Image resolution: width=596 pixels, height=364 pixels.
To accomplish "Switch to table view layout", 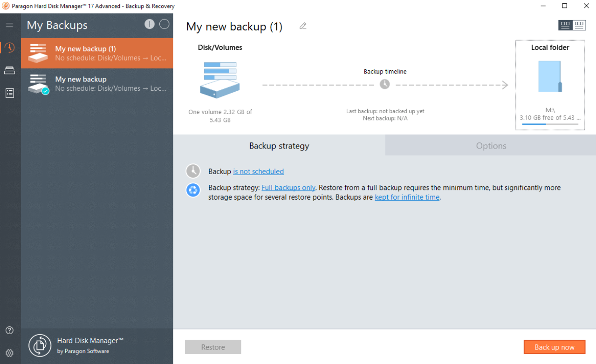I will point(579,25).
